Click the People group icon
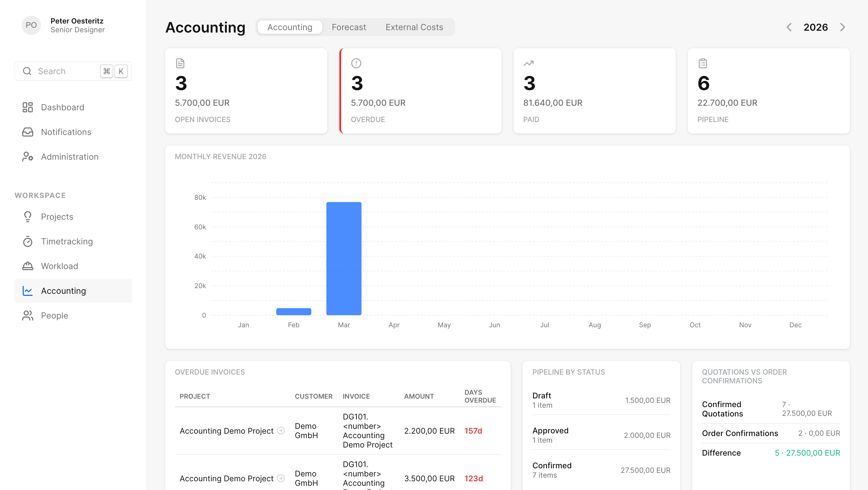868x490 pixels. [x=28, y=316]
